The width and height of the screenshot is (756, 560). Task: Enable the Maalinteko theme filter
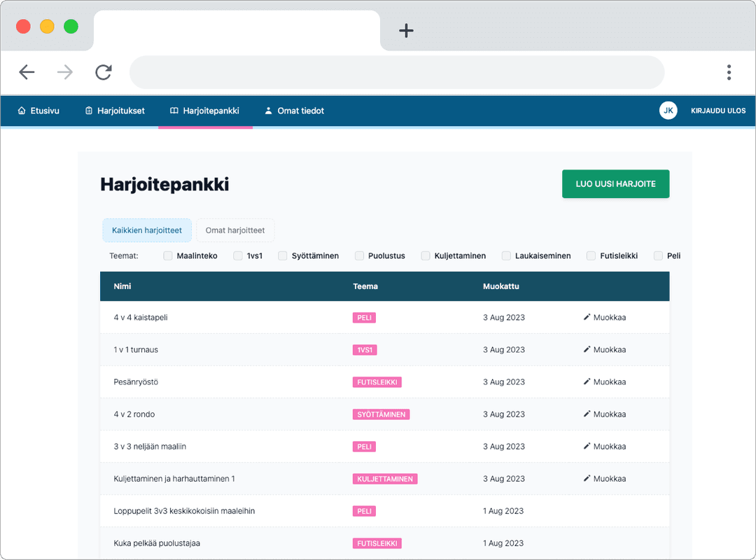[167, 255]
